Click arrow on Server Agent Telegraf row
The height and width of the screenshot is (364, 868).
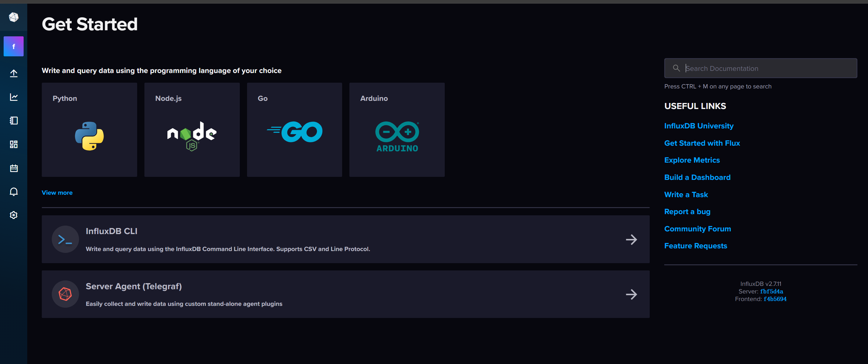(631, 295)
